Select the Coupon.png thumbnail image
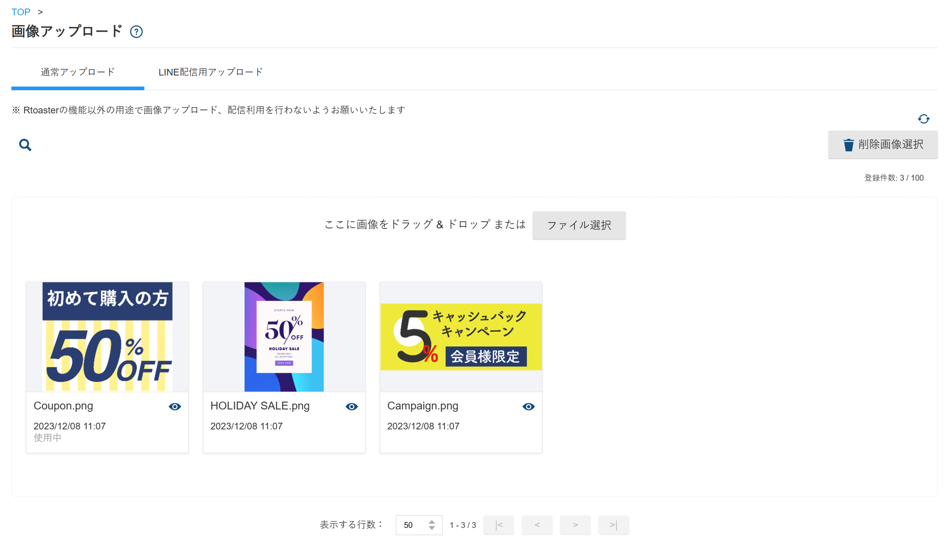952x560 pixels. 107,337
